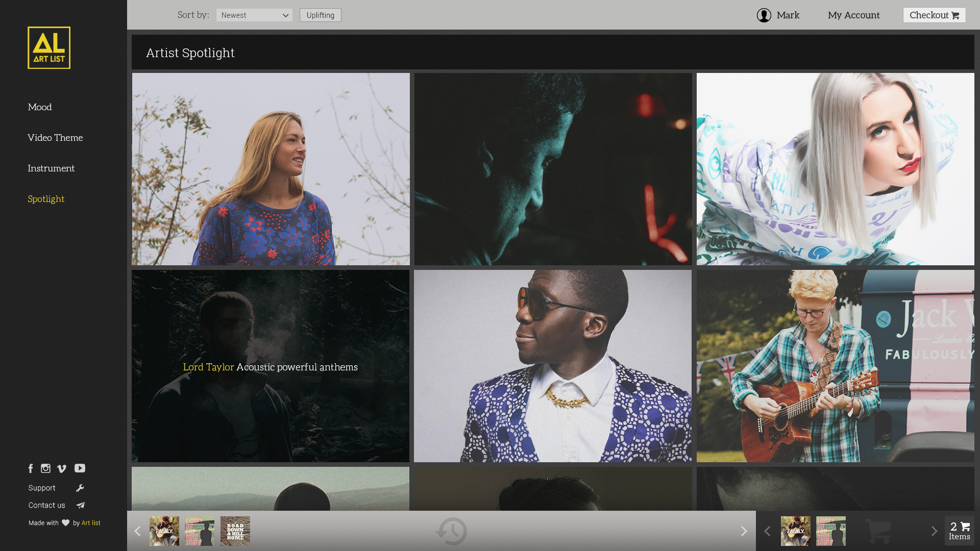The image size is (980, 551).
Task: Click the history clock icon
Action: click(x=451, y=531)
